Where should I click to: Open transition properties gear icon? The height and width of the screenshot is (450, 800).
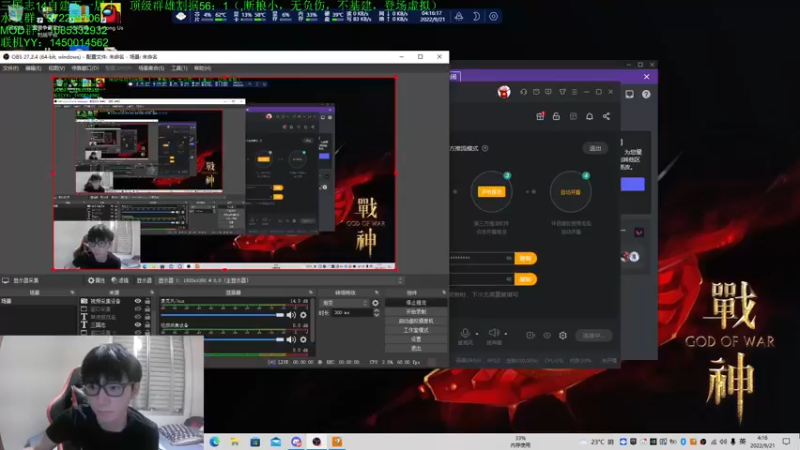[376, 303]
